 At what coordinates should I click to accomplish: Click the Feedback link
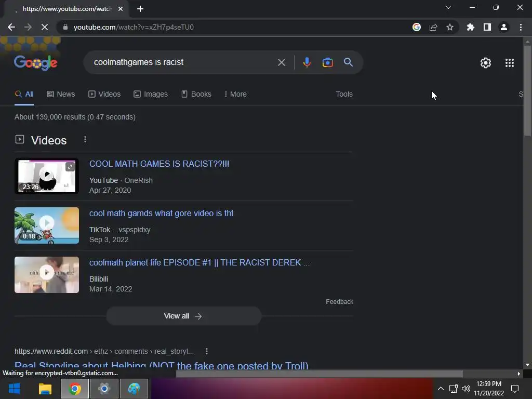[x=339, y=302]
